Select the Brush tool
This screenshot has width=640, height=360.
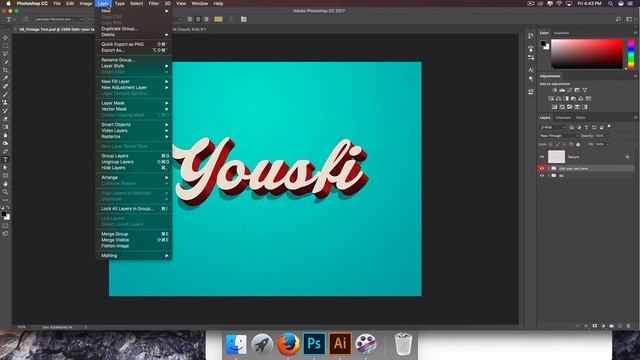5,94
